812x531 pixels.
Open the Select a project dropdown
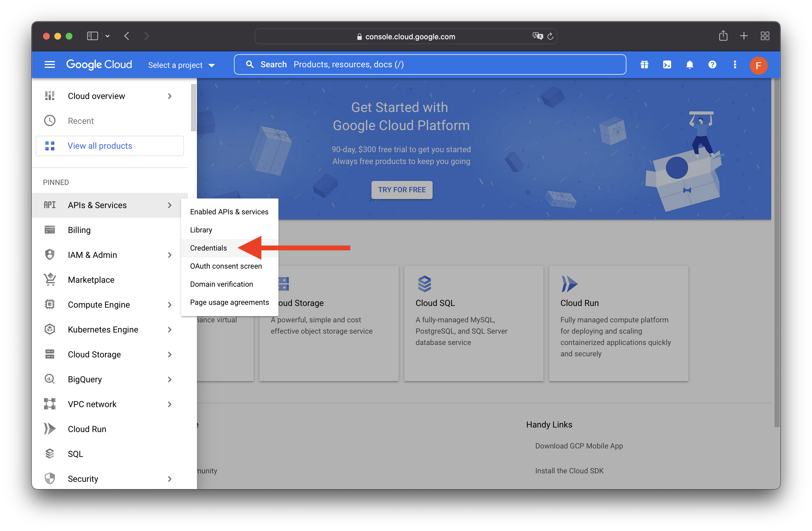click(x=181, y=65)
